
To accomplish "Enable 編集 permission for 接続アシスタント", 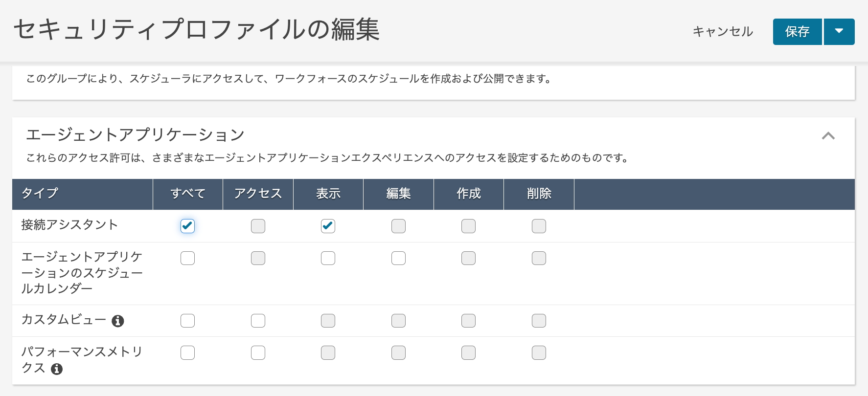I will pos(398,226).
